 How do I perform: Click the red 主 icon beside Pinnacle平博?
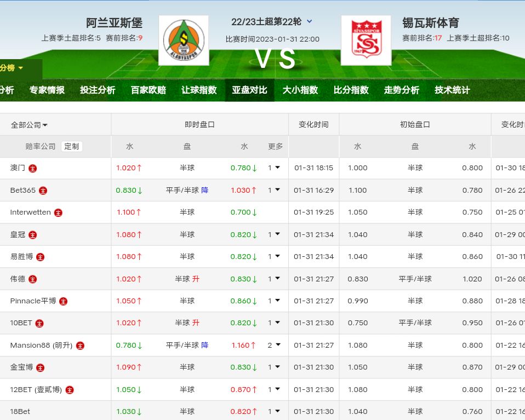coord(64,301)
